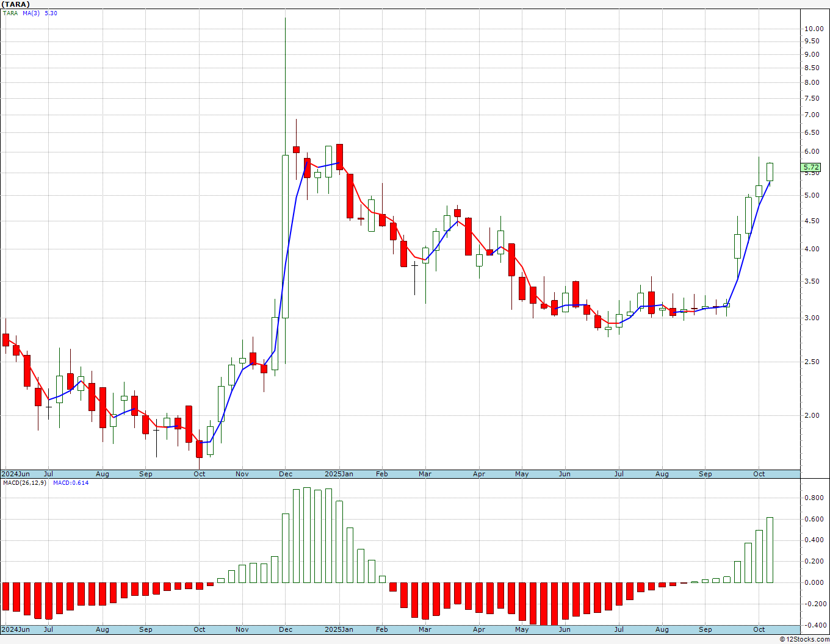
Task: Click the latest MACD histogram bar
Action: pyautogui.click(x=770, y=550)
